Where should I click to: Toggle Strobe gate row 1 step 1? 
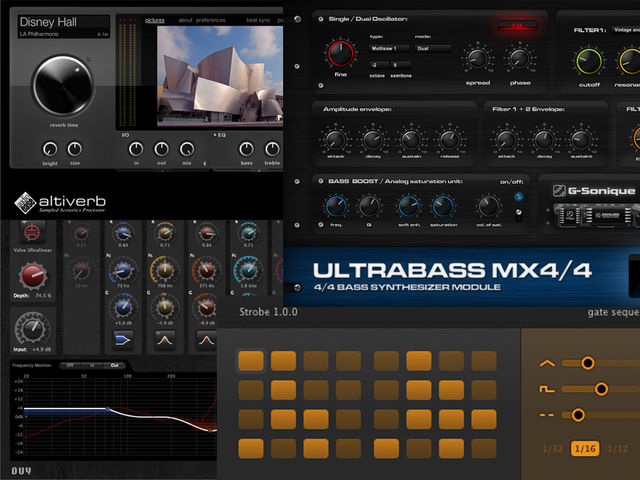tap(251, 361)
